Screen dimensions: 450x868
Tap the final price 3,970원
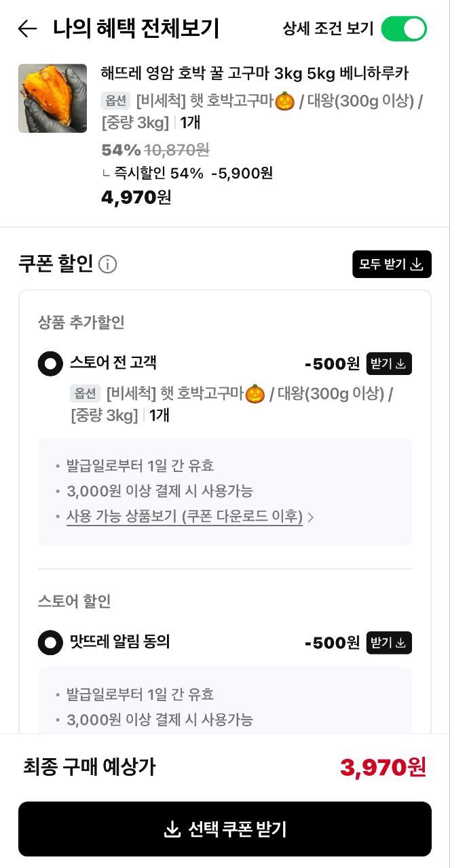pyautogui.click(x=383, y=768)
